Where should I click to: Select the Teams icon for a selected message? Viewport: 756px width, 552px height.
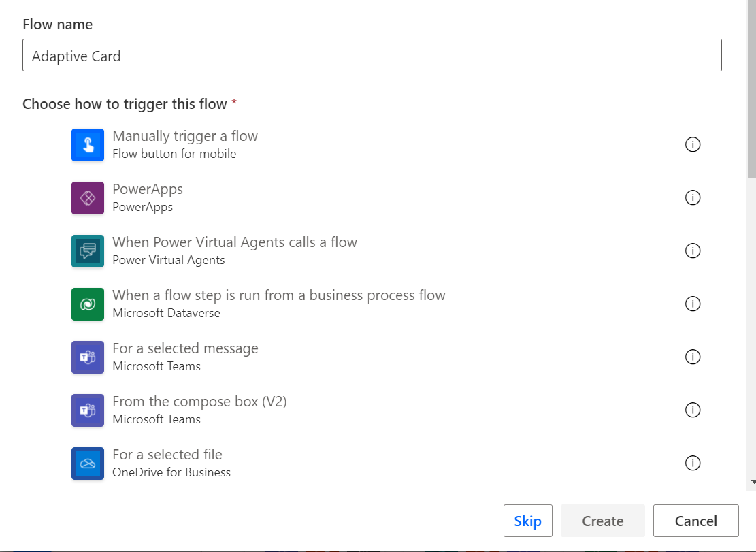tap(88, 357)
